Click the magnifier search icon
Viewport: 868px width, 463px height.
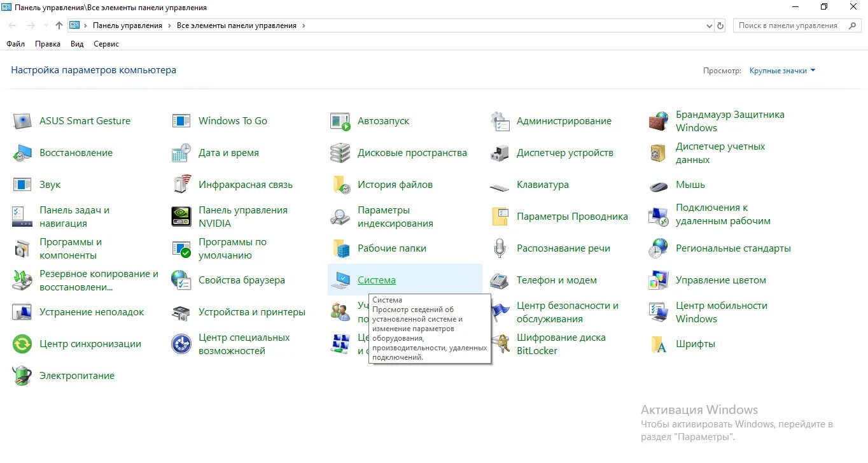tap(852, 25)
